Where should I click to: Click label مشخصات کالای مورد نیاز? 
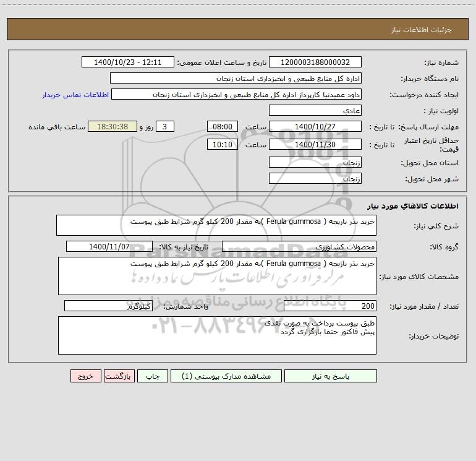click(419, 277)
